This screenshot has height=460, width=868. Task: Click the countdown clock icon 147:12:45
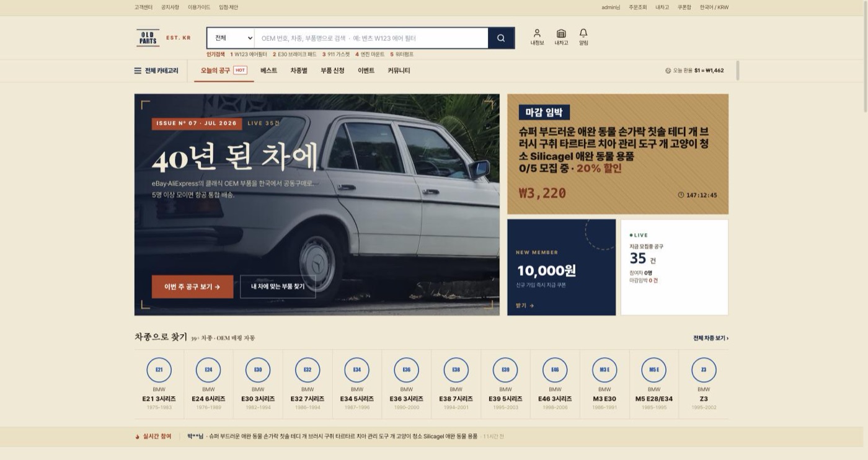[x=681, y=195]
